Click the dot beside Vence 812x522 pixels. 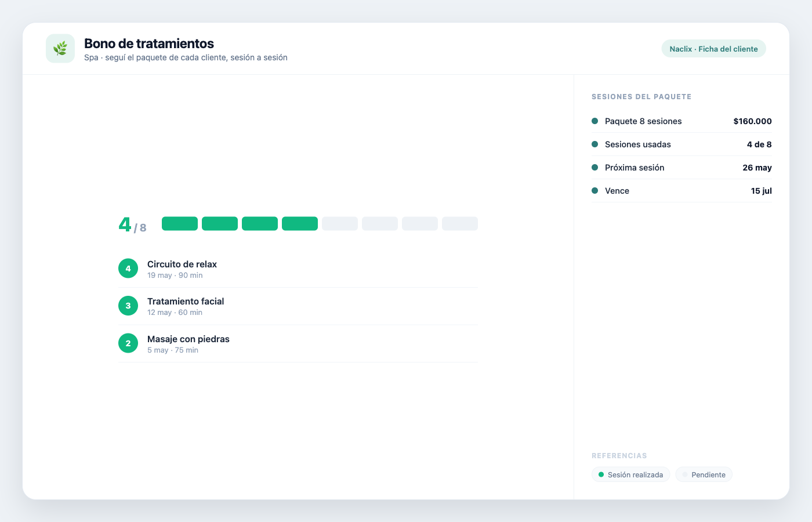[x=594, y=191]
